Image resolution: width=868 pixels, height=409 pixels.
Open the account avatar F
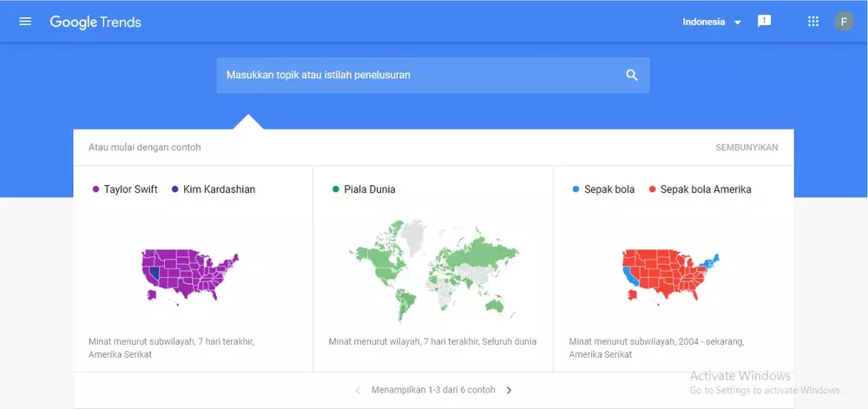tap(844, 22)
